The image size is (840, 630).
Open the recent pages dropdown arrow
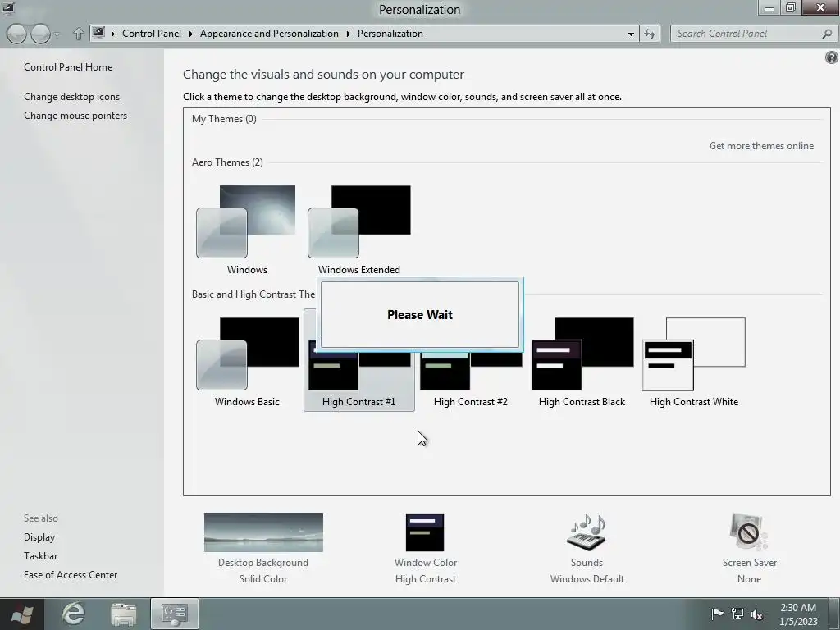(x=57, y=34)
